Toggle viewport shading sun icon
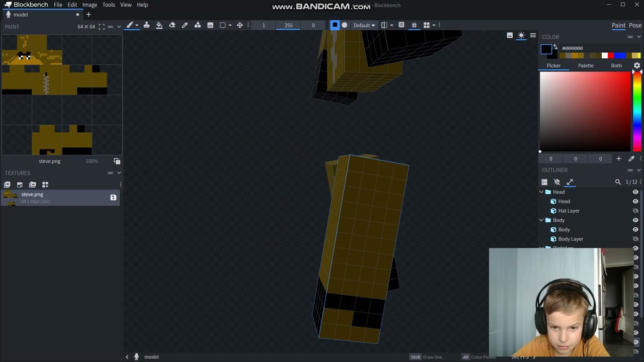 click(x=521, y=36)
